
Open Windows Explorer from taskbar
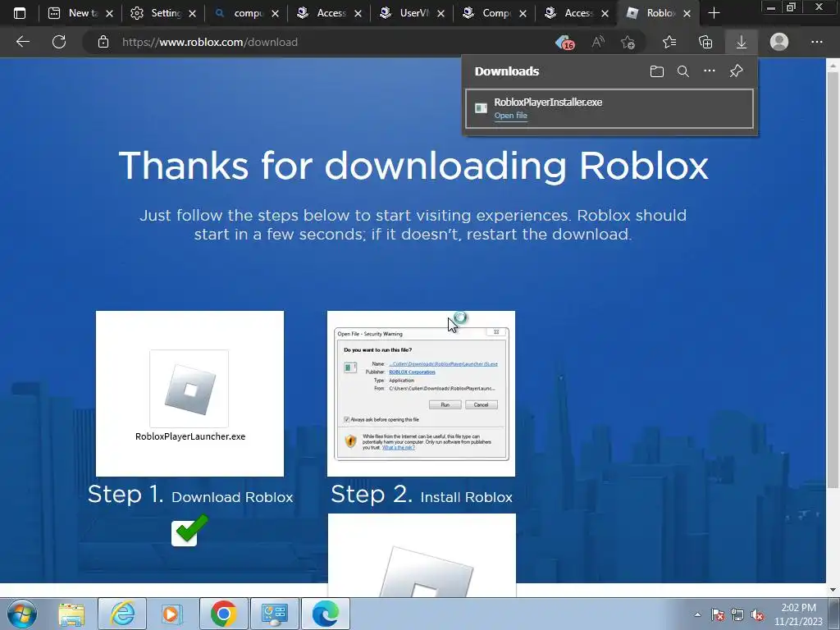[71, 614]
